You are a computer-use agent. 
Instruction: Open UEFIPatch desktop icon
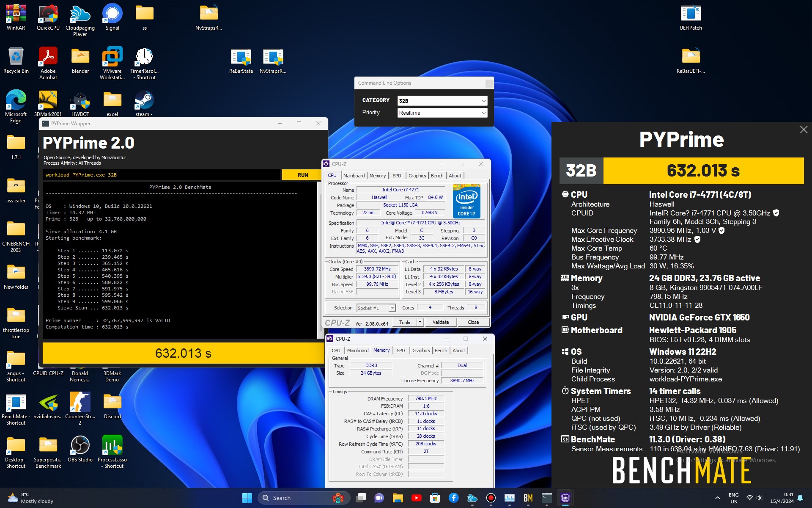pos(691,17)
